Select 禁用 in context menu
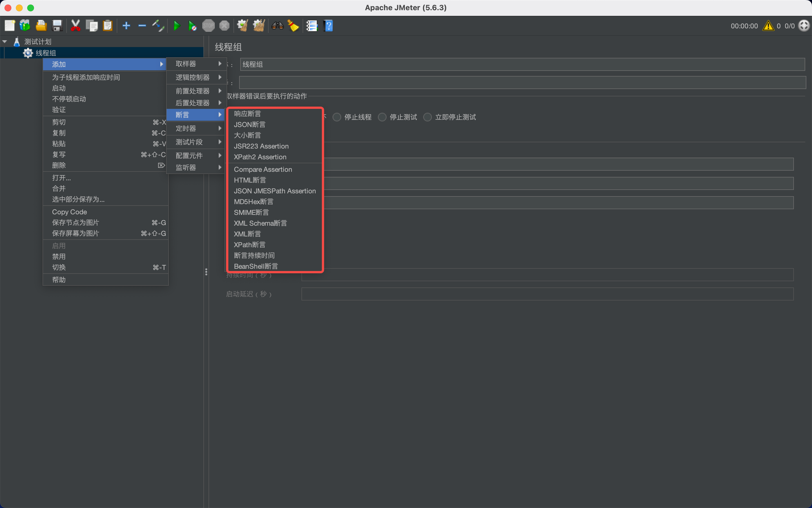 coord(105,257)
